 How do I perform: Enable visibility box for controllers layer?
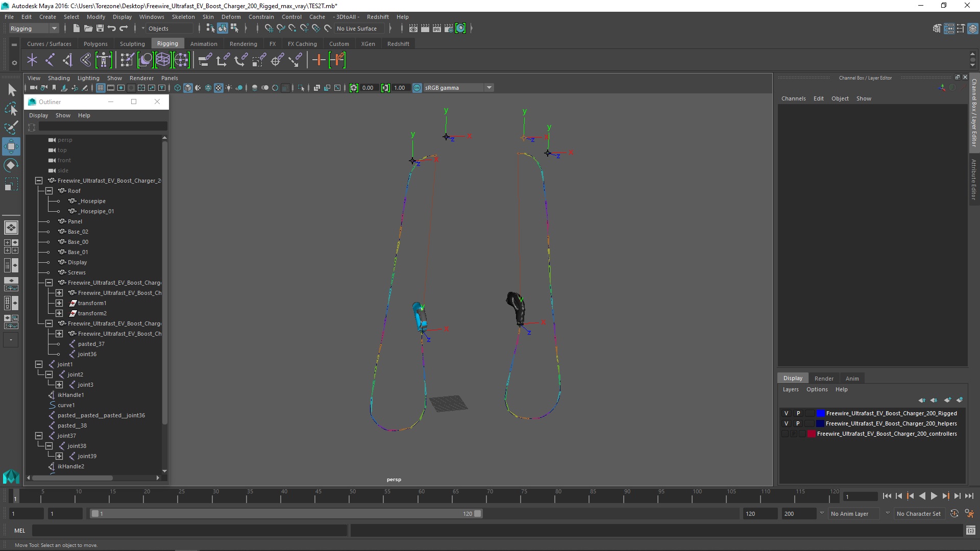click(785, 434)
